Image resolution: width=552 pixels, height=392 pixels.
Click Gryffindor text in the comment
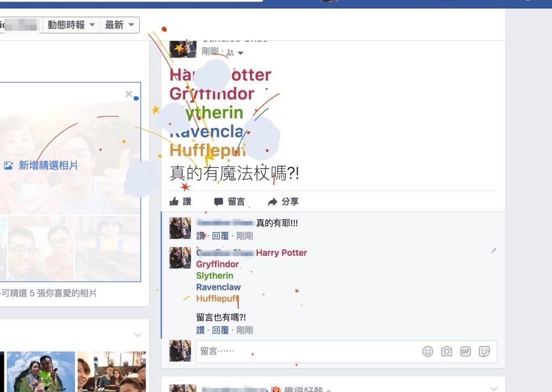pyautogui.click(x=217, y=264)
